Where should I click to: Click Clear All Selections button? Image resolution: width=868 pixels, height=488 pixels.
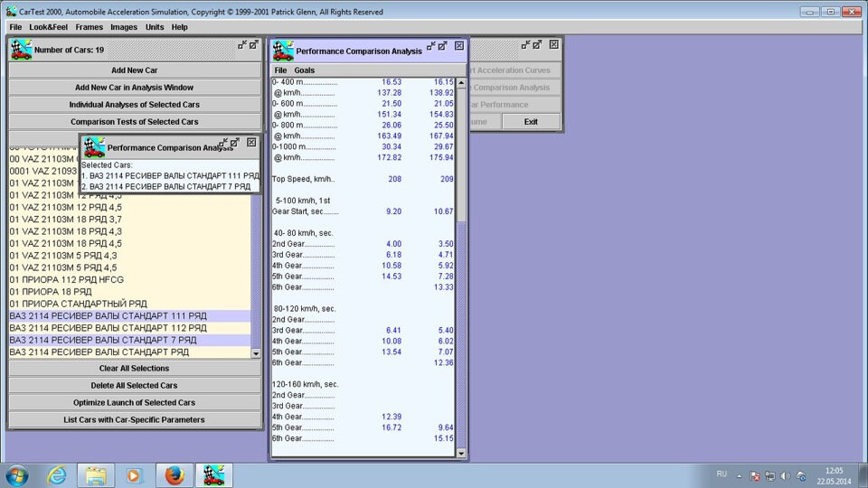click(135, 369)
